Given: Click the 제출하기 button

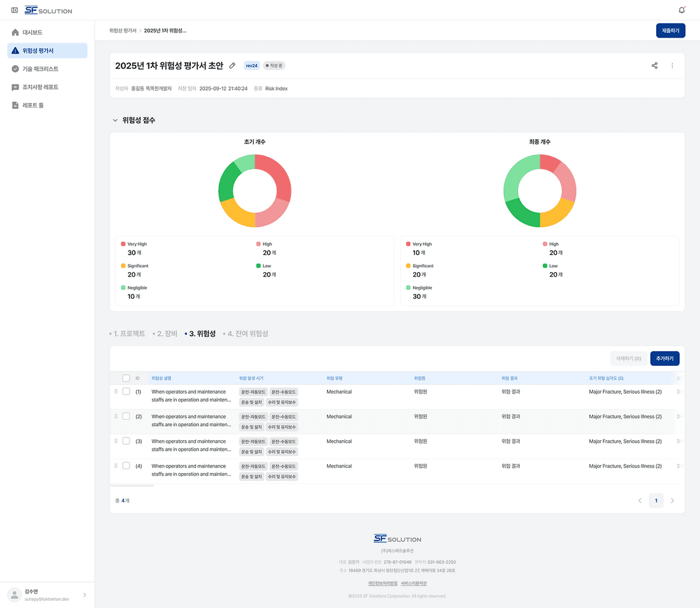Looking at the screenshot, I should [x=671, y=31].
